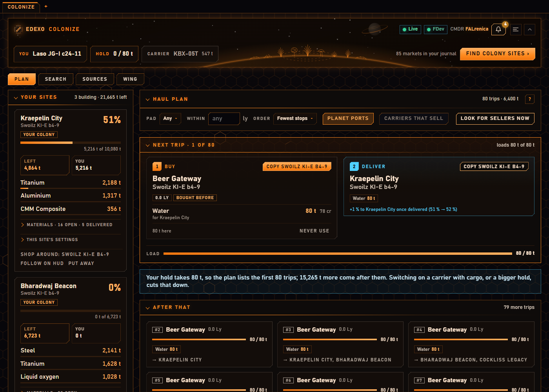This screenshot has height=392, width=549.
Task: Open the Pad size dropdown
Action: pos(170,118)
